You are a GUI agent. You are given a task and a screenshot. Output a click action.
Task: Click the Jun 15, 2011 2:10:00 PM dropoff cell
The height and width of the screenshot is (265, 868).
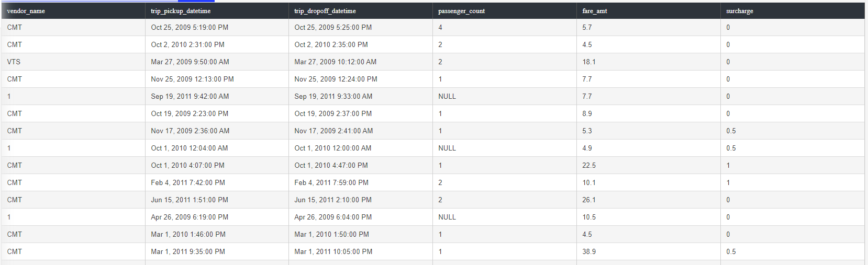pyautogui.click(x=361, y=200)
